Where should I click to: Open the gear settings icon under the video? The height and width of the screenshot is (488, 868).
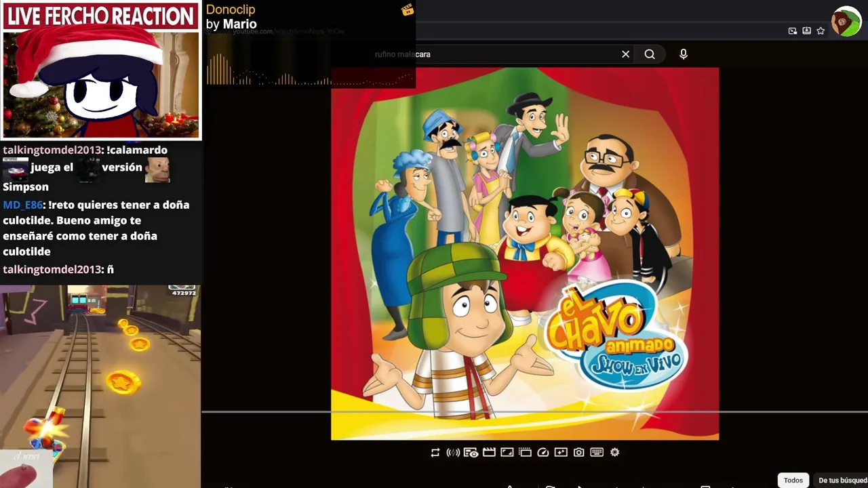(x=614, y=453)
